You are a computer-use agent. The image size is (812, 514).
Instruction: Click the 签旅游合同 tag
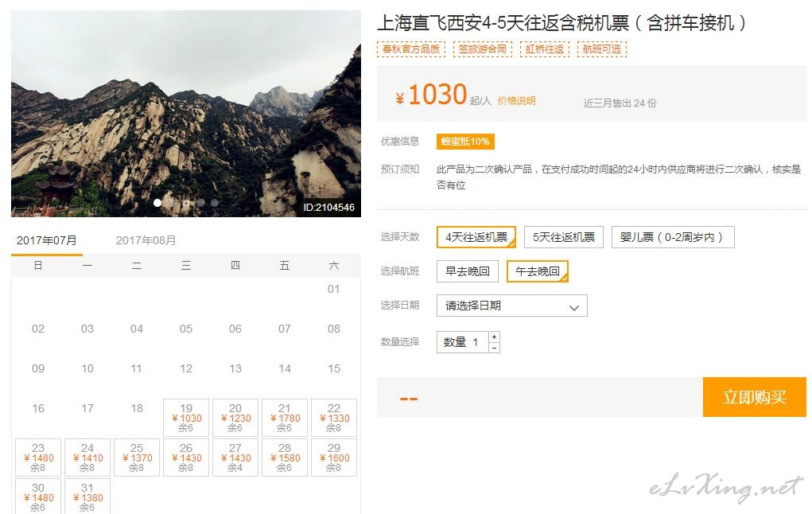click(x=482, y=49)
